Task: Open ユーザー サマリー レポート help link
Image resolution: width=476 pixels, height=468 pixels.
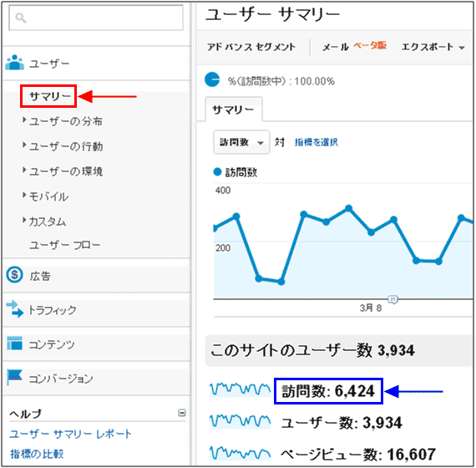Action: 70,434
